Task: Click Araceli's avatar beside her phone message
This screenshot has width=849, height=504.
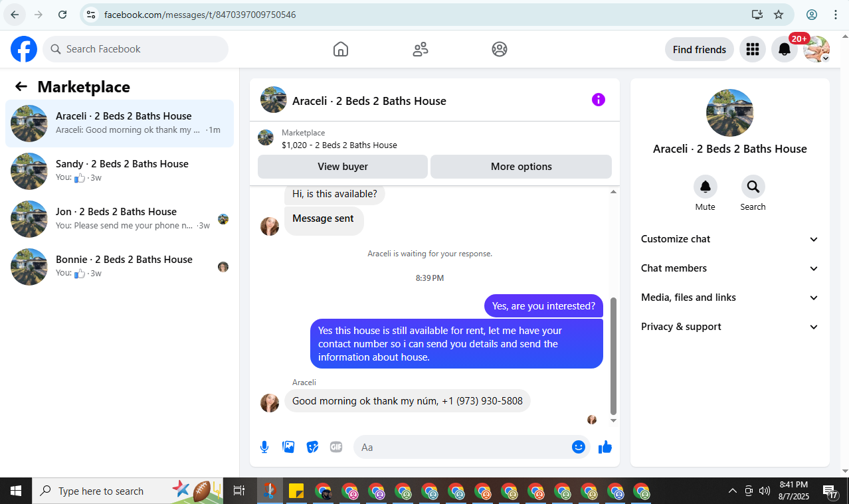Action: 270,402
